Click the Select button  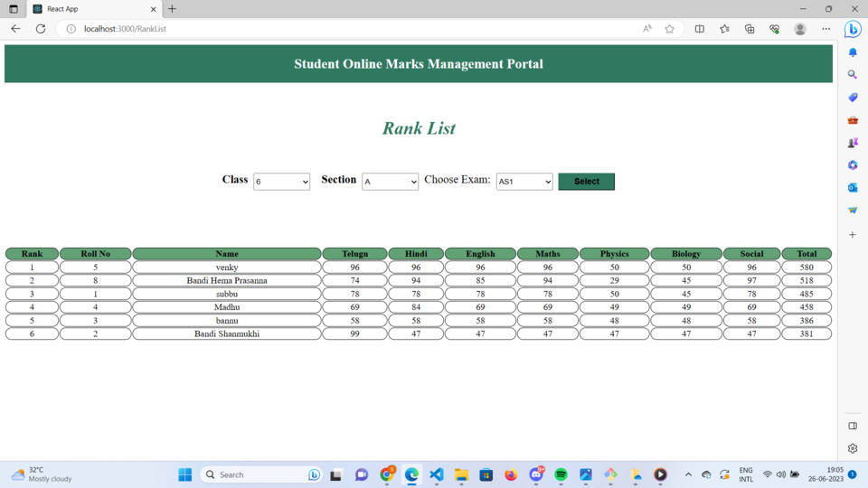(586, 182)
